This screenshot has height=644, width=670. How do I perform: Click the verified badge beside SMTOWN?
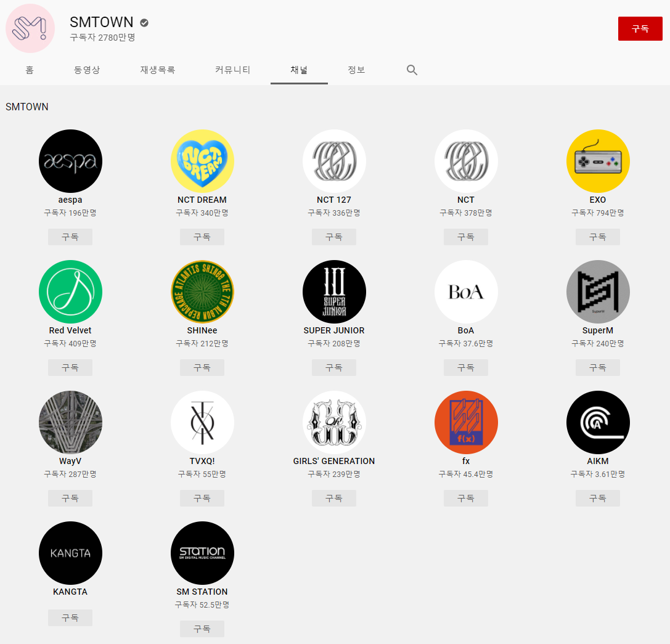click(x=144, y=23)
